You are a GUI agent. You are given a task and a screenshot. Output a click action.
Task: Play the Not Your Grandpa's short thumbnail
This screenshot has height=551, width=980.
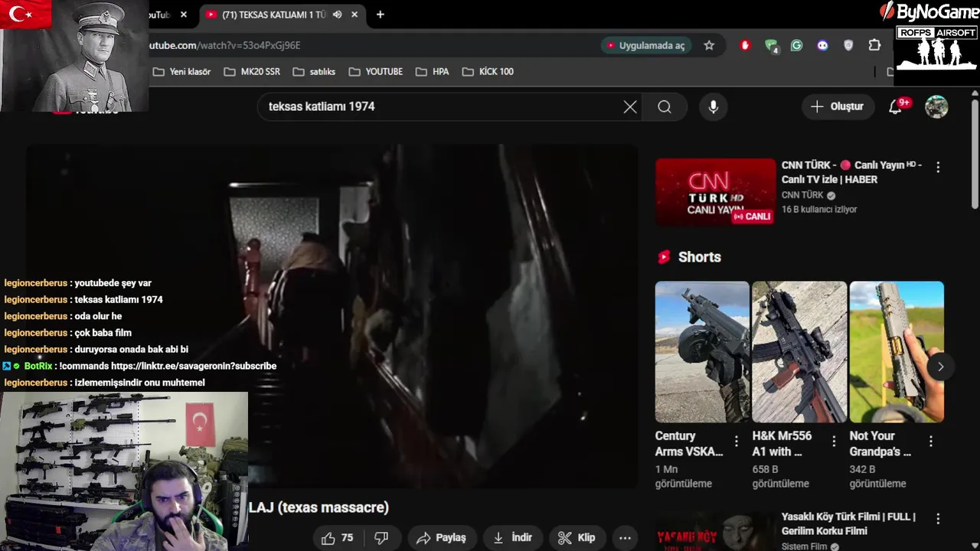897,352
